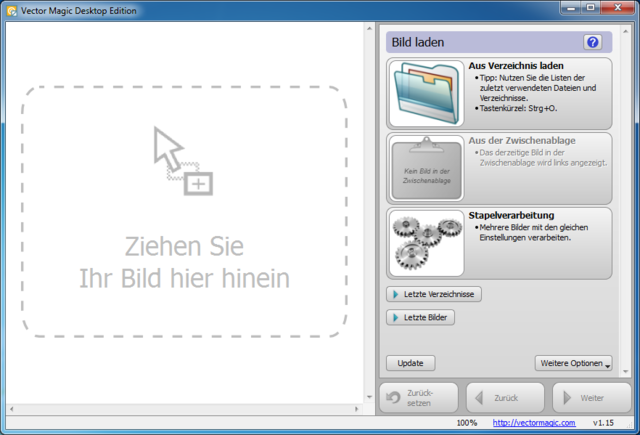Click the Tastenkürzel: Strg+O tip text
The height and width of the screenshot is (435, 640).
[x=518, y=109]
